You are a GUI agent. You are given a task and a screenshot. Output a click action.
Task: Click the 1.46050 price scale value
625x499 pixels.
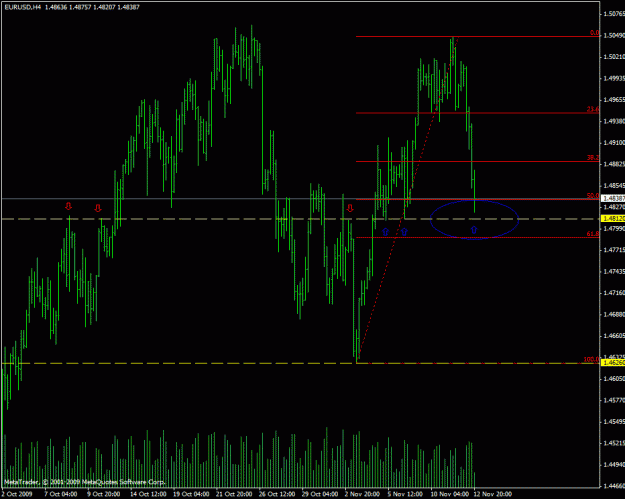coord(614,379)
